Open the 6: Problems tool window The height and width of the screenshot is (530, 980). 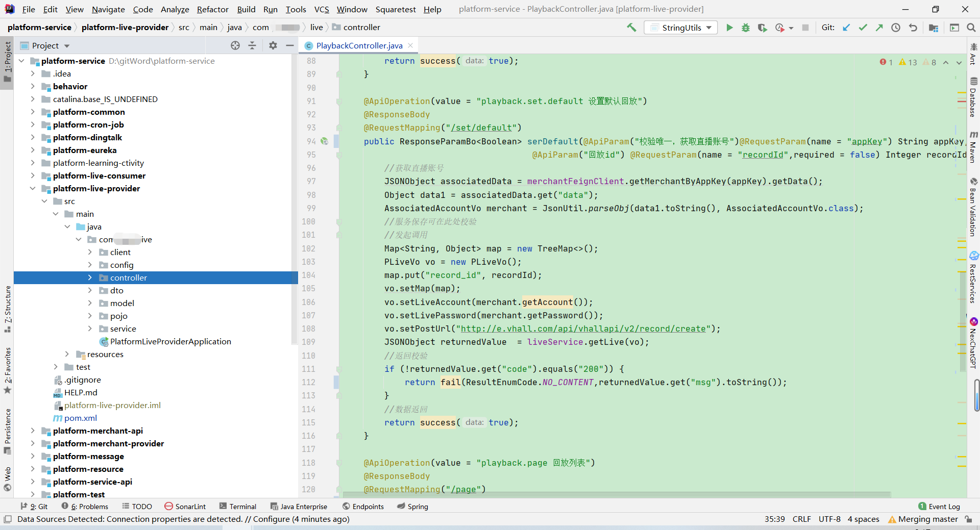(x=85, y=506)
